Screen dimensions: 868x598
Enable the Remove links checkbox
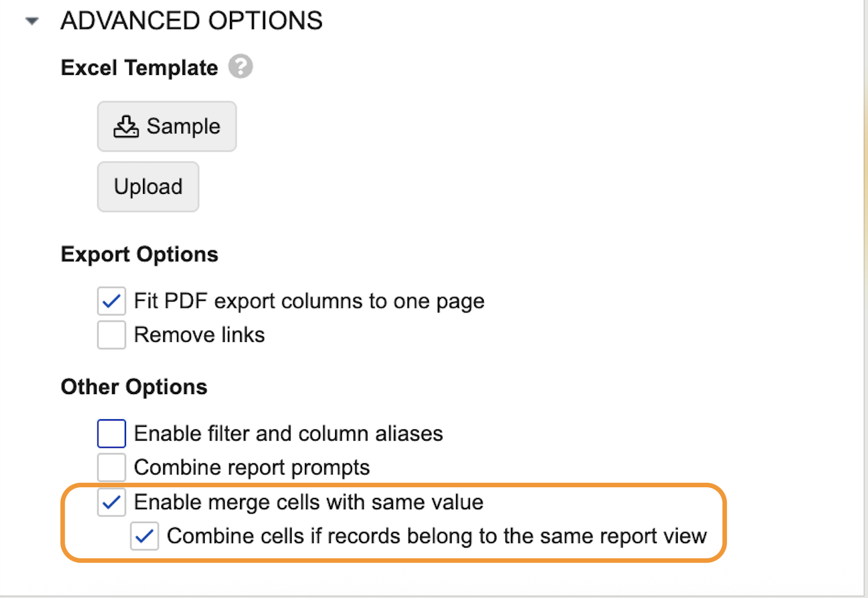coord(111,335)
